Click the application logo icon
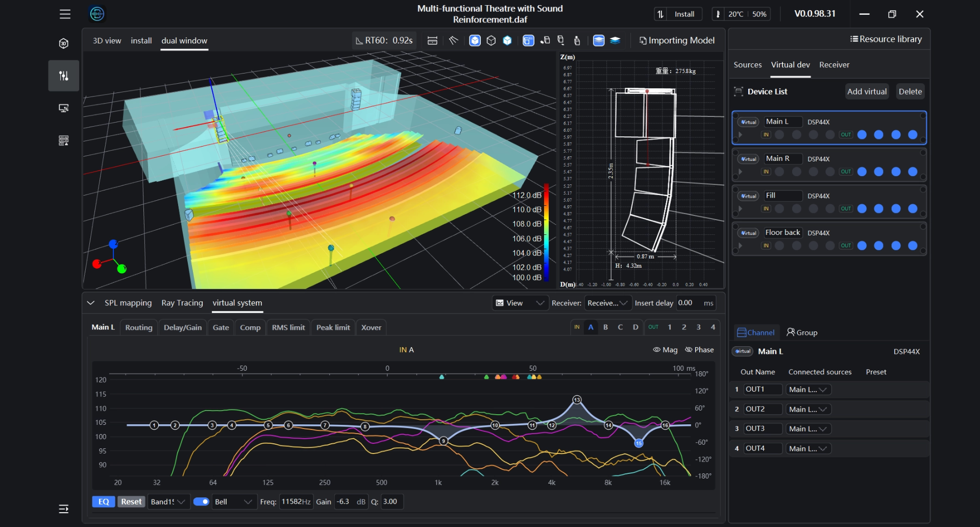The width and height of the screenshot is (980, 527). click(97, 14)
